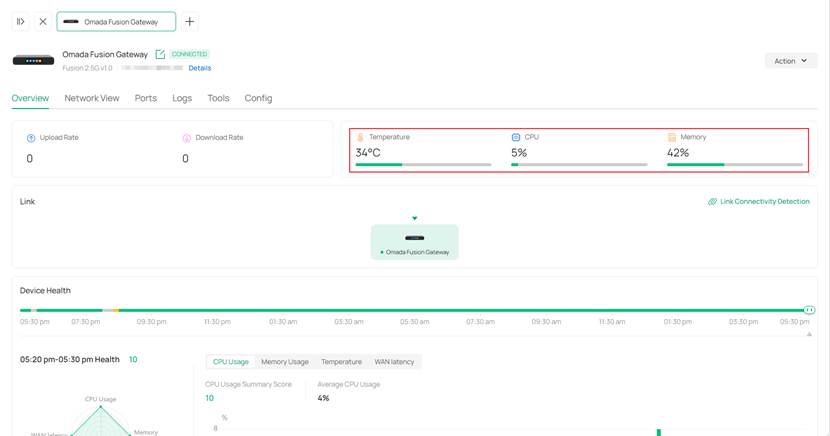Click the 11:30 am timeline label
The height and width of the screenshot is (436, 830).
612,322
